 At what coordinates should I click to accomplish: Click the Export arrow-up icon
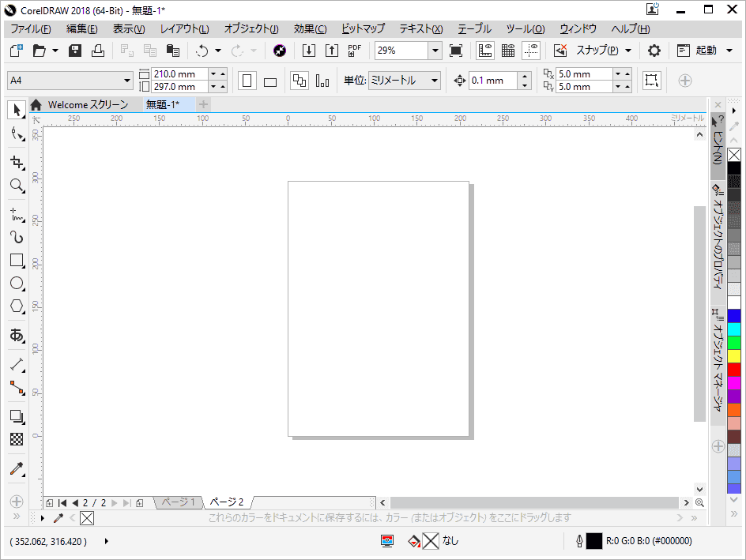(x=332, y=51)
